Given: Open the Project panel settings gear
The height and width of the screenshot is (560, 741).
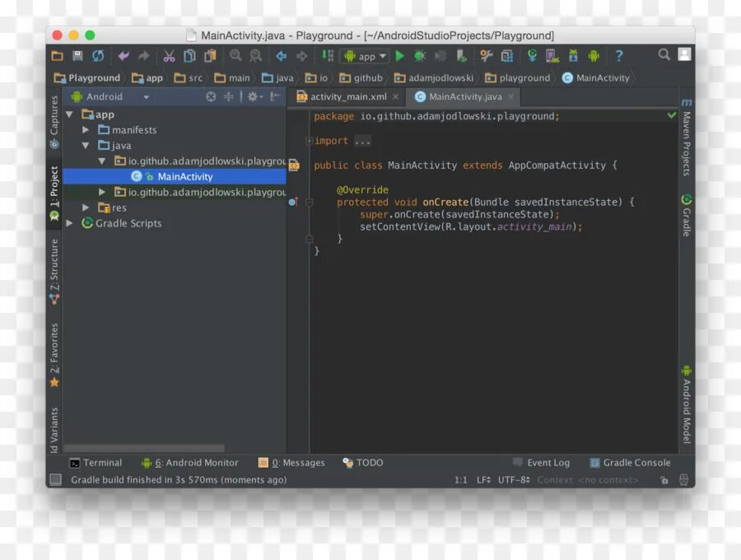Looking at the screenshot, I should pos(254,97).
